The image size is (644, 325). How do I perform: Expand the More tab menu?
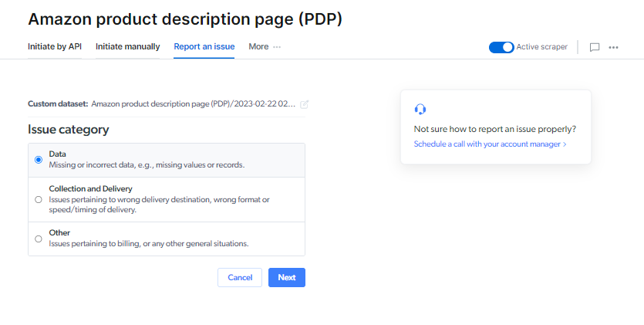click(x=265, y=47)
